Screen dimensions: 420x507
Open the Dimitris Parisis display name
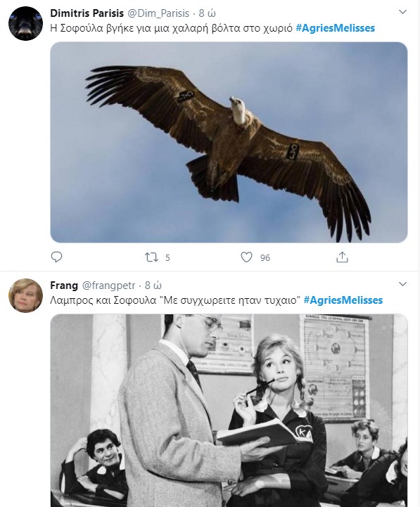[x=87, y=13]
